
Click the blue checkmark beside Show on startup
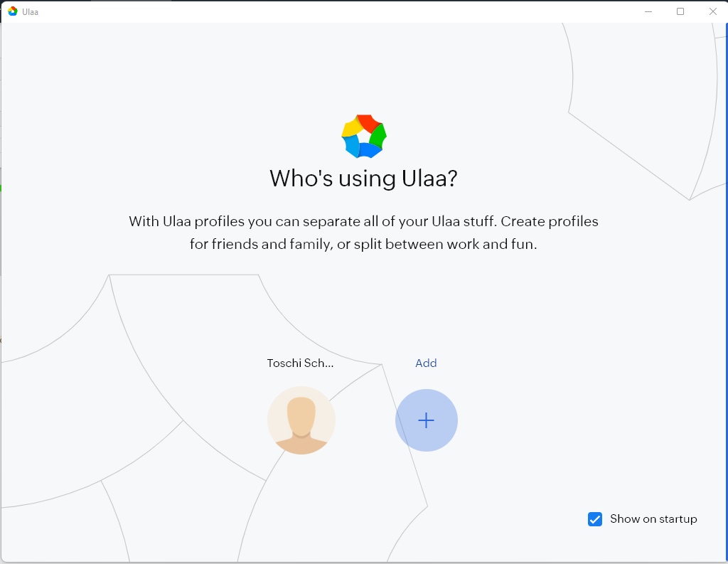[x=595, y=519]
